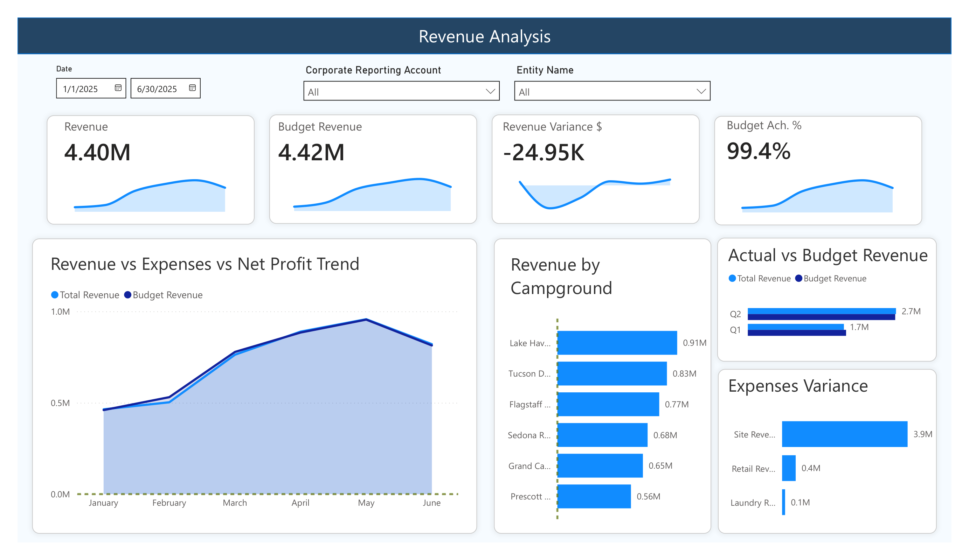969x560 pixels.
Task: Select the Grand Ca... campground bar
Action: click(600, 466)
